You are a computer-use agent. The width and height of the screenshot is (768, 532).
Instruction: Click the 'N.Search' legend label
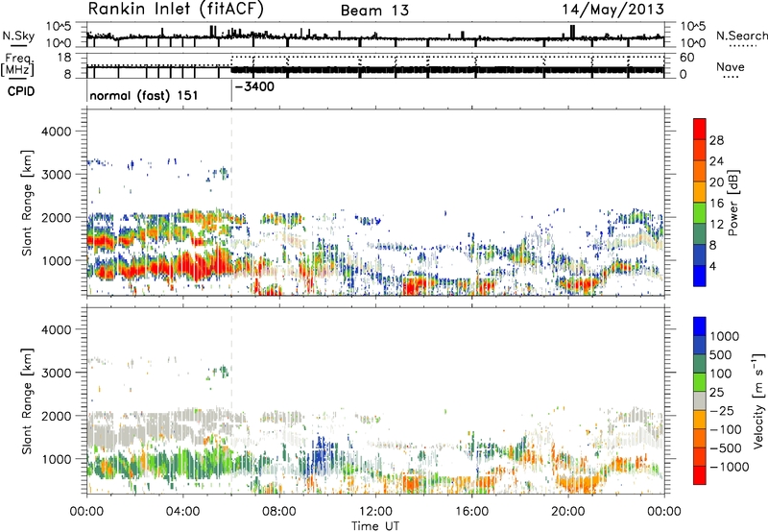[741, 36]
